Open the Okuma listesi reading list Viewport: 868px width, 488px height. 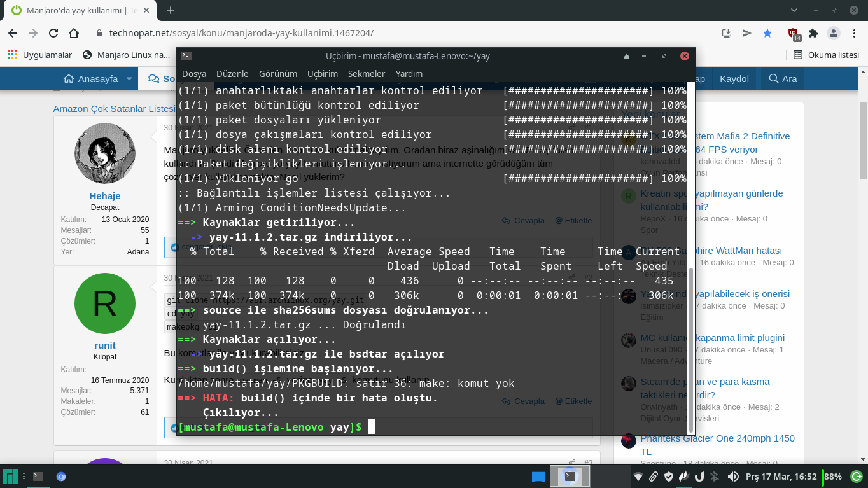pos(827,55)
